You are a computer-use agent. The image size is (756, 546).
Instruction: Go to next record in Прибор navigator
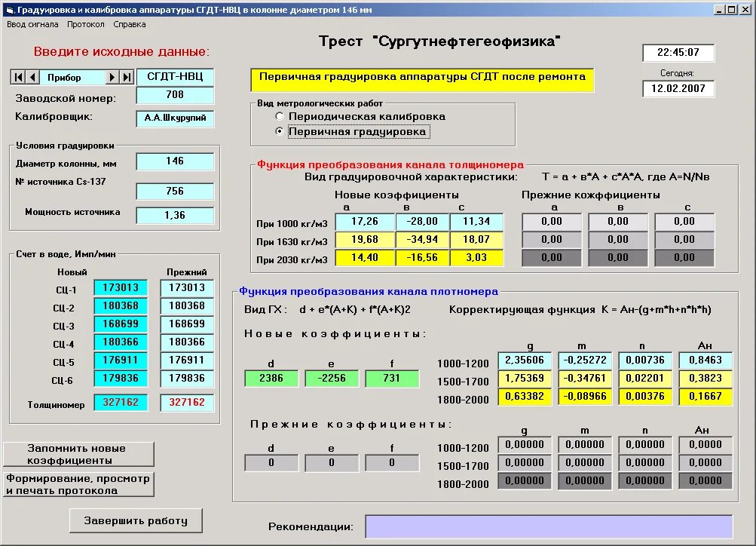tap(112, 77)
